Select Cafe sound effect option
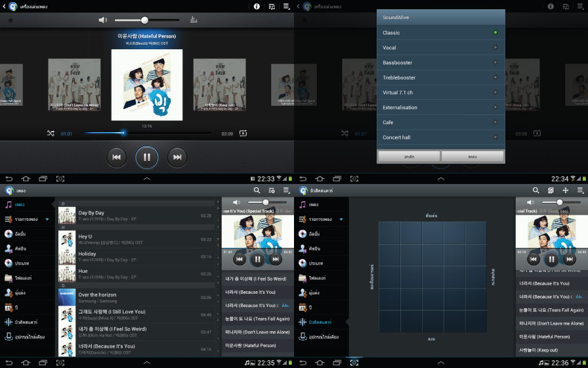The width and height of the screenshot is (588, 368). [x=440, y=122]
